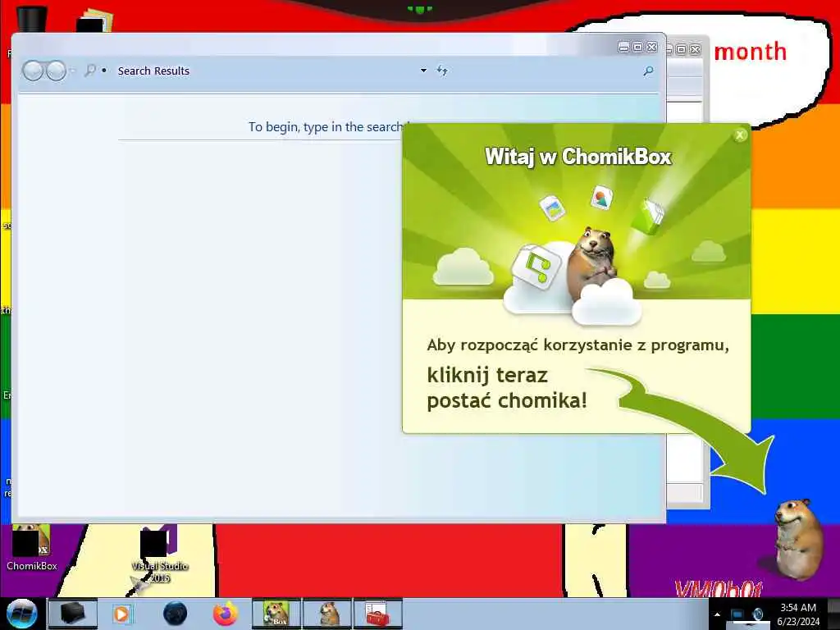This screenshot has height=630, width=840.
Task: Click the address bar magnifier location icon
Action: pyautogui.click(x=90, y=71)
